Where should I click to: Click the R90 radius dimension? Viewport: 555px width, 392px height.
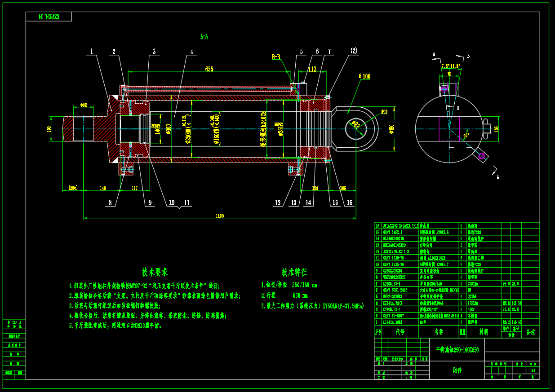[x=384, y=112]
